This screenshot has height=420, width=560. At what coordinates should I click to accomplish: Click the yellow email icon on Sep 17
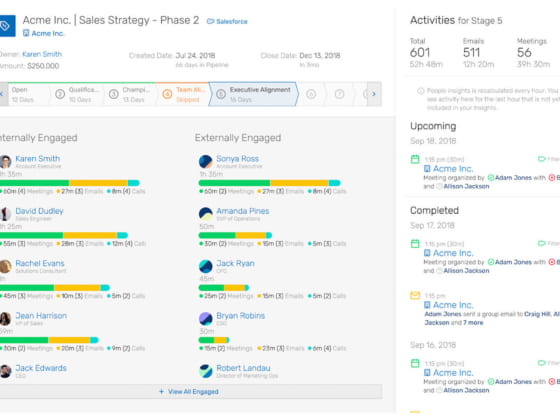click(x=415, y=295)
